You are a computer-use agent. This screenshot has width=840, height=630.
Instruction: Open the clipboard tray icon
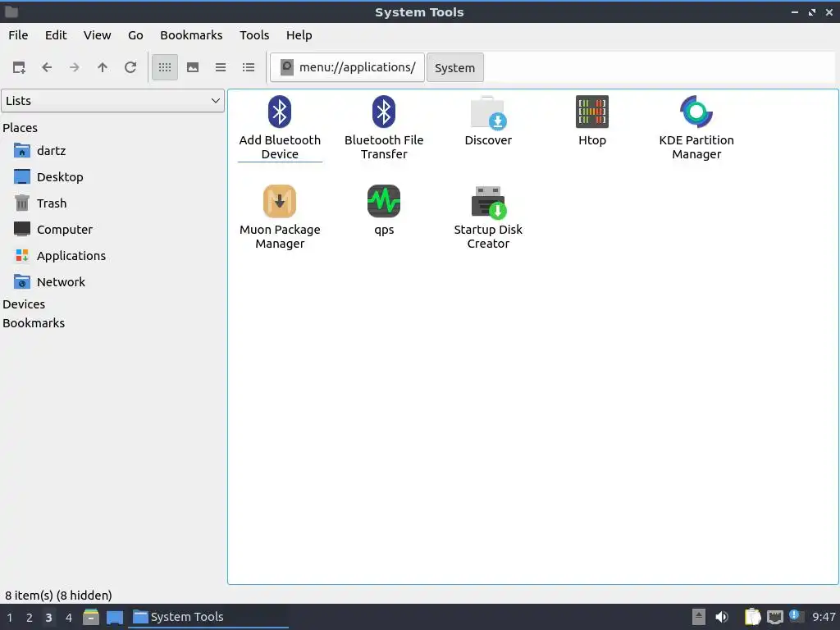[752, 617]
